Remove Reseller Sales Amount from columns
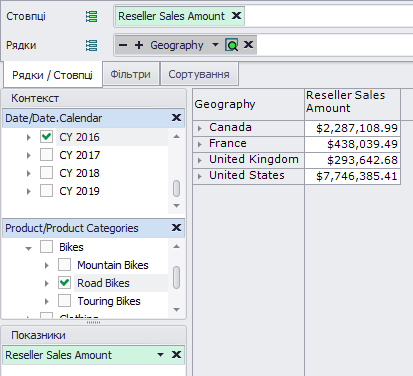Viewport: 413px width, 376px height. [236, 16]
